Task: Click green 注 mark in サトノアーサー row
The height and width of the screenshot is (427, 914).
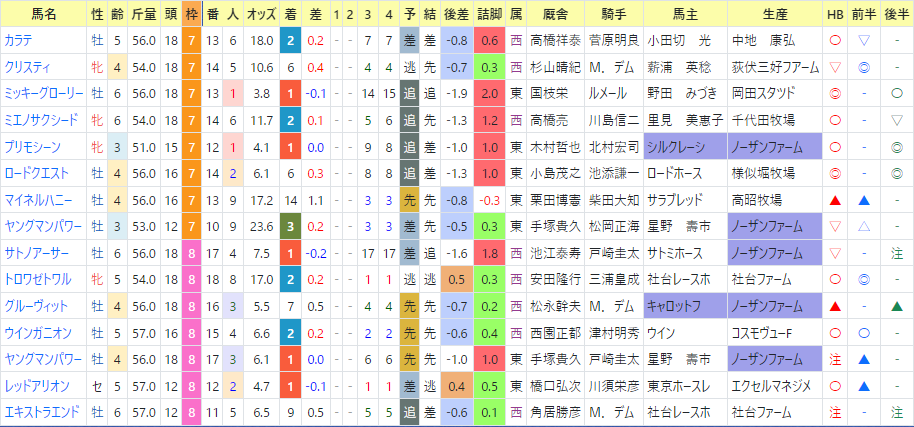Action: pyautogui.click(x=897, y=253)
